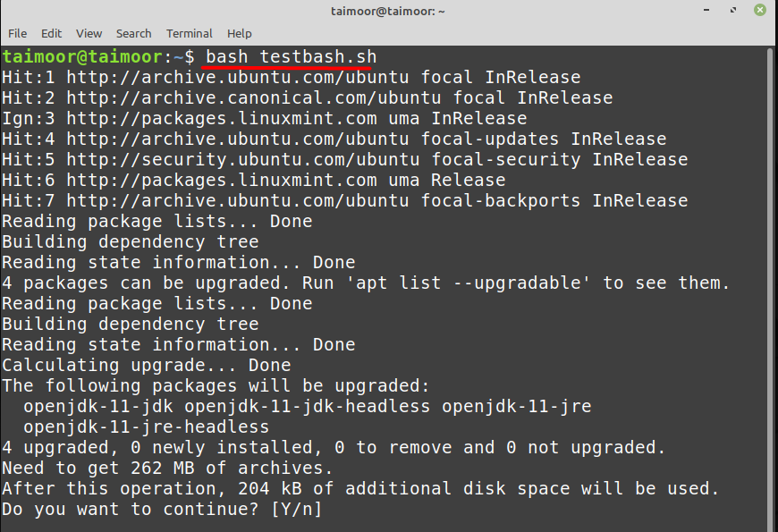Click the security.ubuntu.com URL
778x532 pixels.
(x=242, y=159)
